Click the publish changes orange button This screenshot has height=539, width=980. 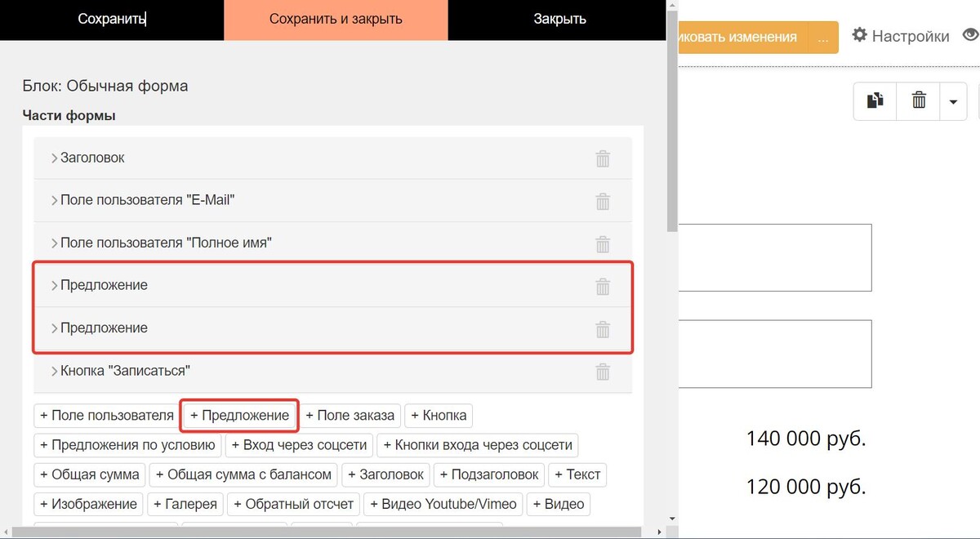click(x=742, y=38)
